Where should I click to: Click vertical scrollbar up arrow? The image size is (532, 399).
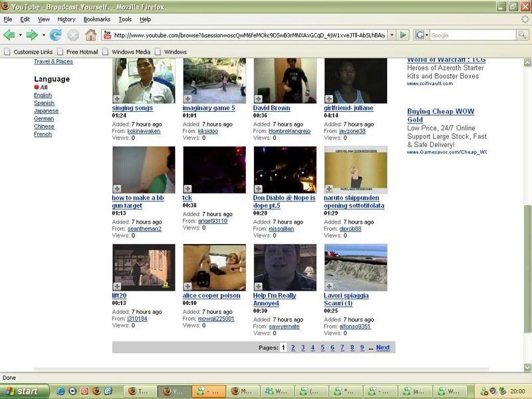point(527,63)
